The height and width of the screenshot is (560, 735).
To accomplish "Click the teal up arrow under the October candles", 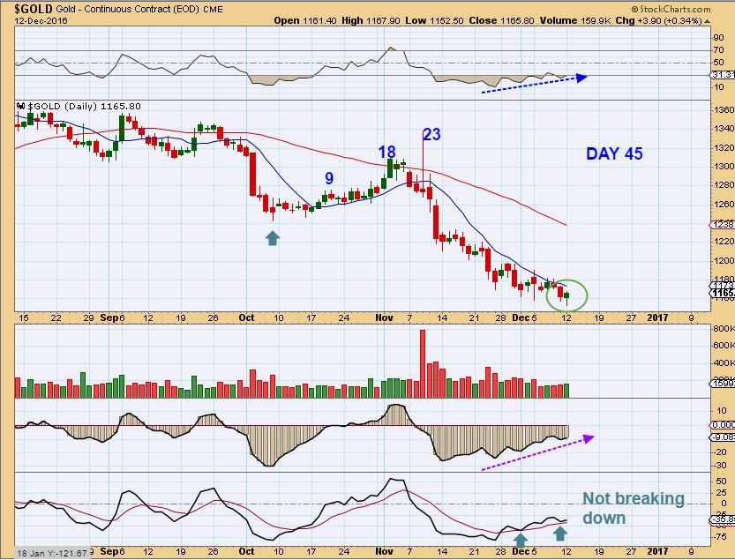I will click(x=273, y=236).
